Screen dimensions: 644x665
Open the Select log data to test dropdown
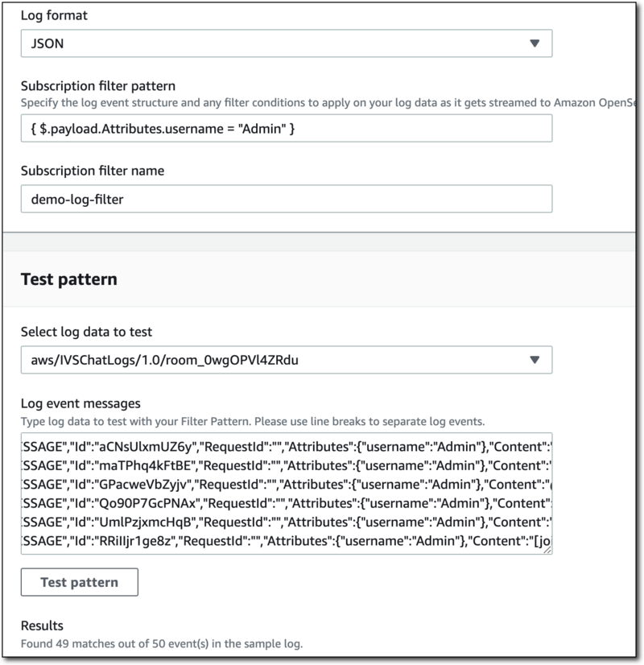tap(286, 359)
